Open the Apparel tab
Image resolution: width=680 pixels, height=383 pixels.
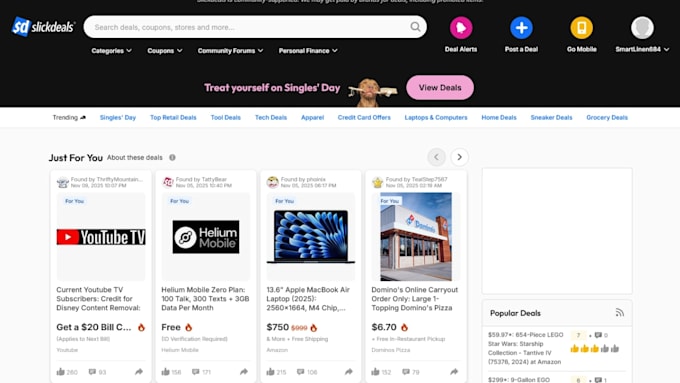tap(312, 118)
